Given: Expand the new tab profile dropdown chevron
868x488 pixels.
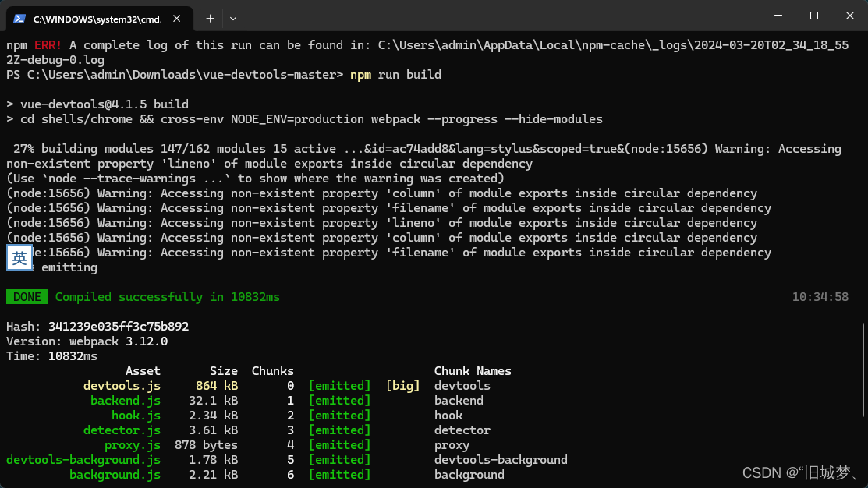Looking at the screenshot, I should coord(233,19).
